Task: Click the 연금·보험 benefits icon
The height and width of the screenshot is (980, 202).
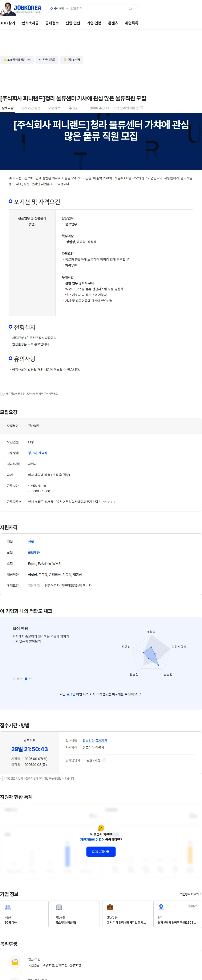Action: point(15,963)
